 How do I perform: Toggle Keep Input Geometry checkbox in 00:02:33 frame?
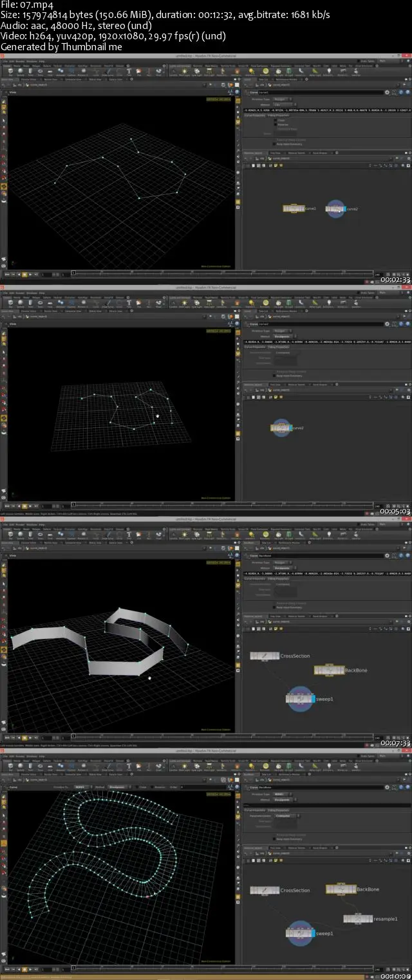(x=274, y=144)
